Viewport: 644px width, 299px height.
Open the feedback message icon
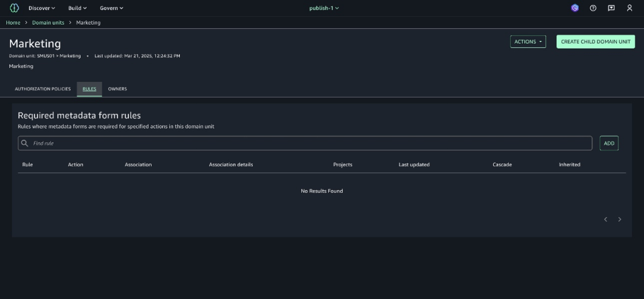click(x=611, y=8)
